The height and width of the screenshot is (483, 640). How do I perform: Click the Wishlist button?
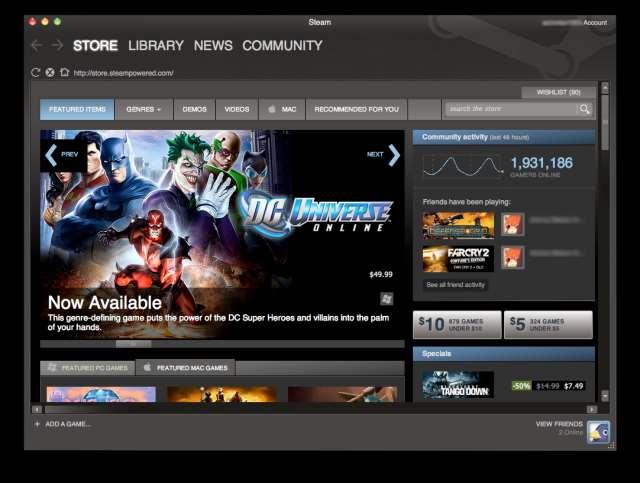[x=558, y=92]
